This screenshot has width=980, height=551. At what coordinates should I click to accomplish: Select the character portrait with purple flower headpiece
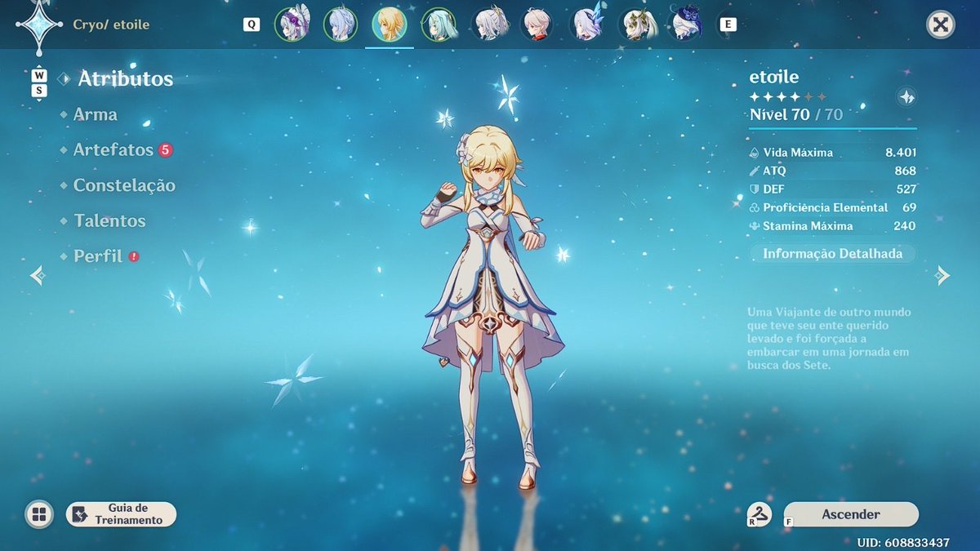coord(292,24)
